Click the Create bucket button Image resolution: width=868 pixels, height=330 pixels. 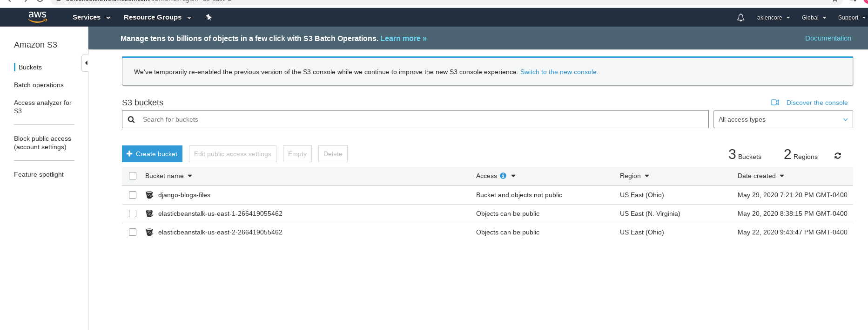coord(152,154)
